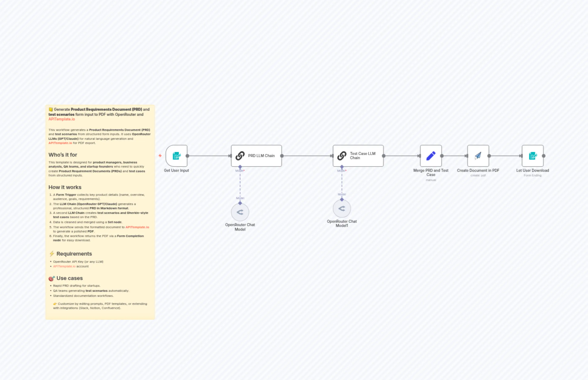
Task: Click the Model diamond below Test Case LLM Chain
Action: click(x=342, y=167)
